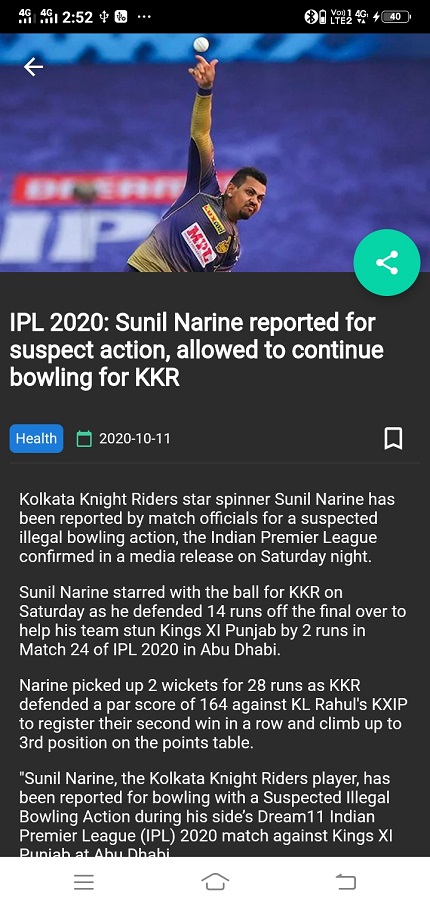Tap the IPL 2020 article headline

coord(197,350)
